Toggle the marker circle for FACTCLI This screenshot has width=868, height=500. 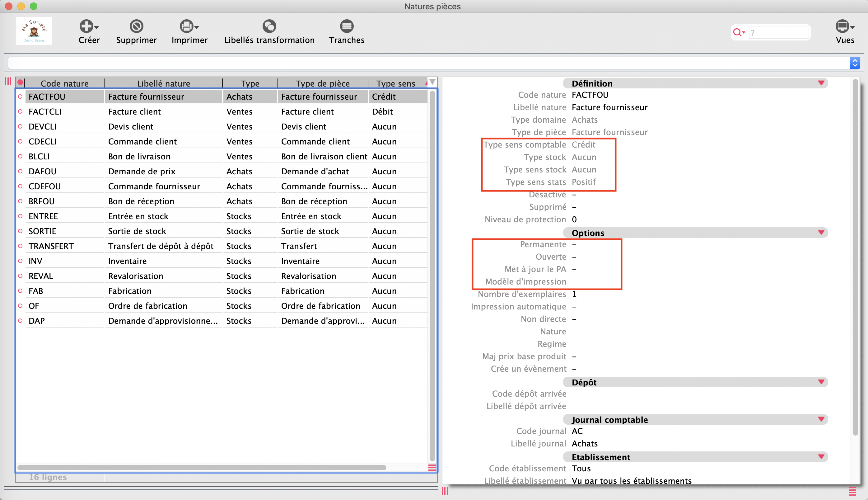[x=20, y=111]
